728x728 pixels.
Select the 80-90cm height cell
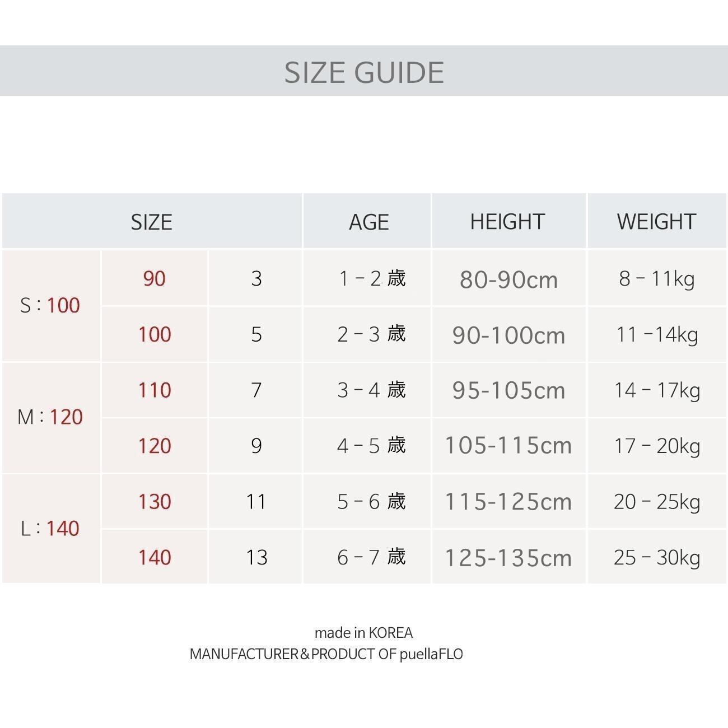pos(508,279)
